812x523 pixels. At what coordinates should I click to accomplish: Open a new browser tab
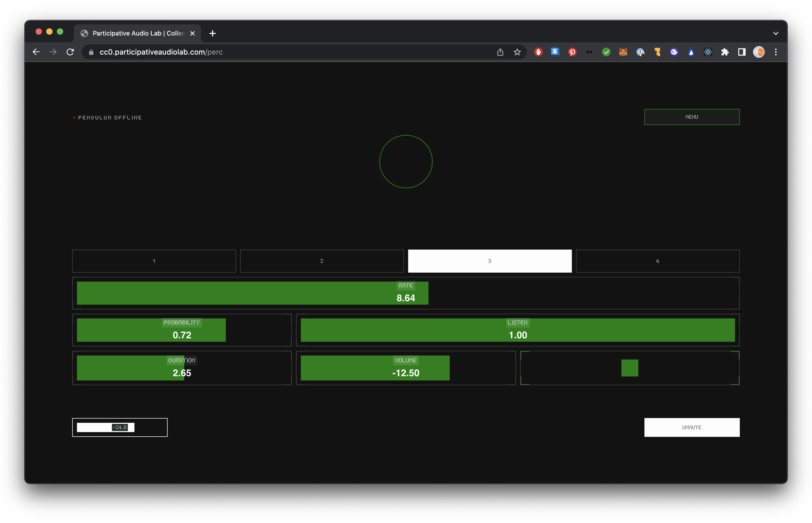click(212, 33)
